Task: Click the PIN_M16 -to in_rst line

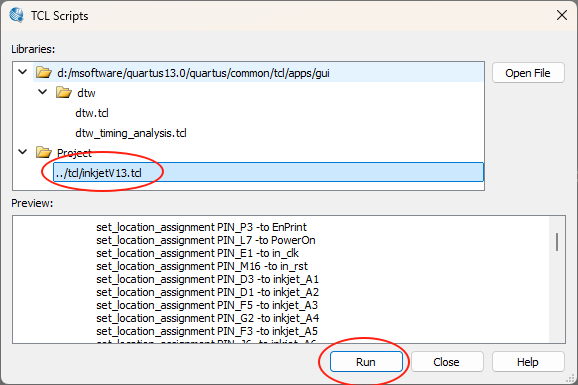Action: click(x=202, y=266)
